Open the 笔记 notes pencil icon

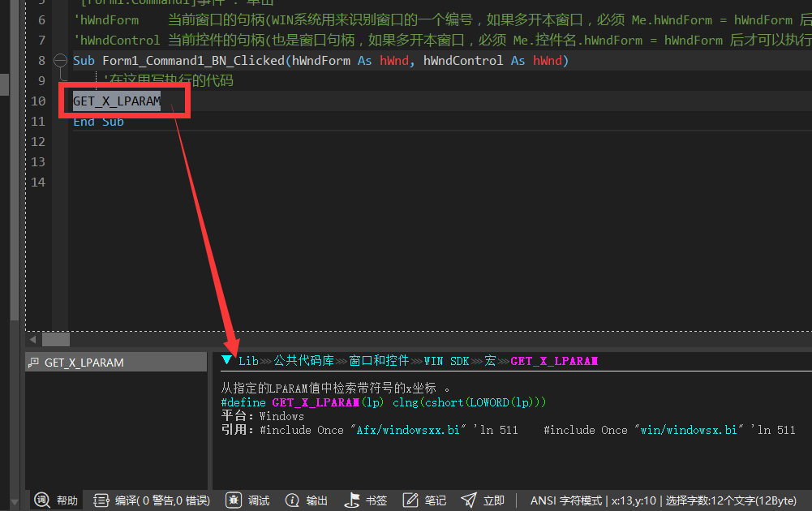click(410, 500)
